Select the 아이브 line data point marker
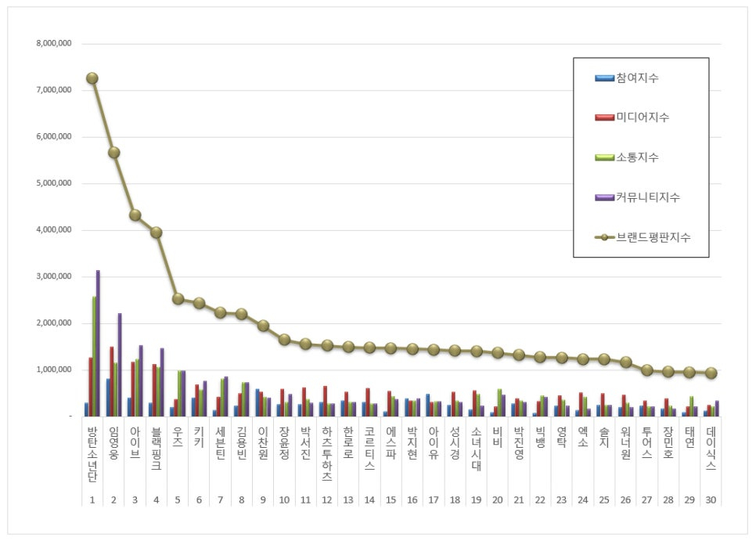 pos(135,215)
